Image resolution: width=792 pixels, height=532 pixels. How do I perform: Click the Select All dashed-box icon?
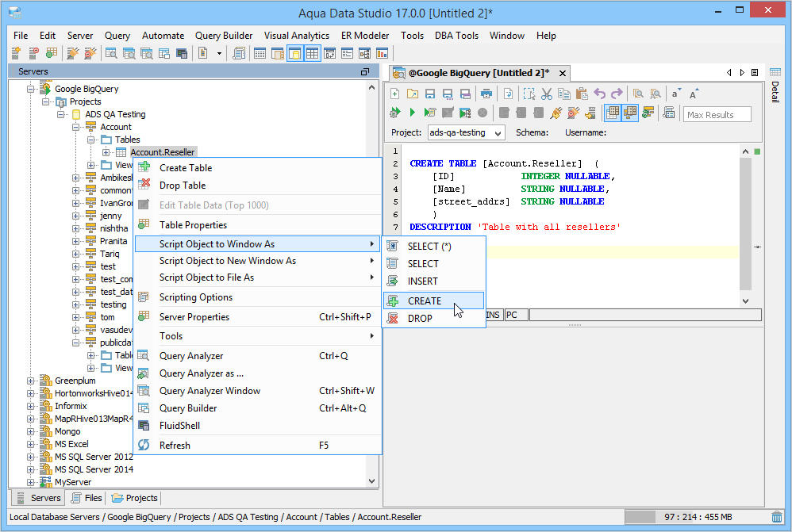pos(529,94)
